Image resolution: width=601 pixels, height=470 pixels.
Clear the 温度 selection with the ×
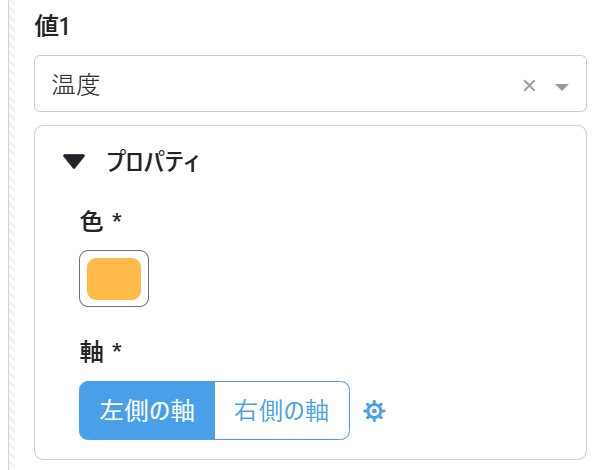click(530, 85)
